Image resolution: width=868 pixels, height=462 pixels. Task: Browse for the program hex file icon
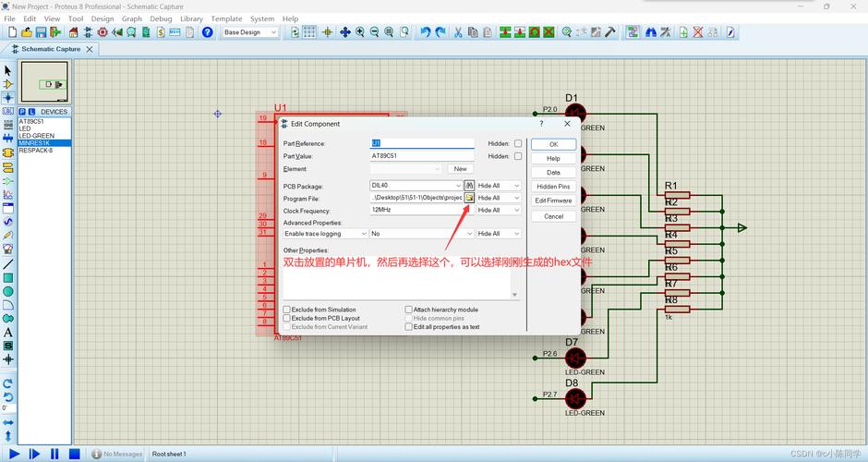coord(469,198)
